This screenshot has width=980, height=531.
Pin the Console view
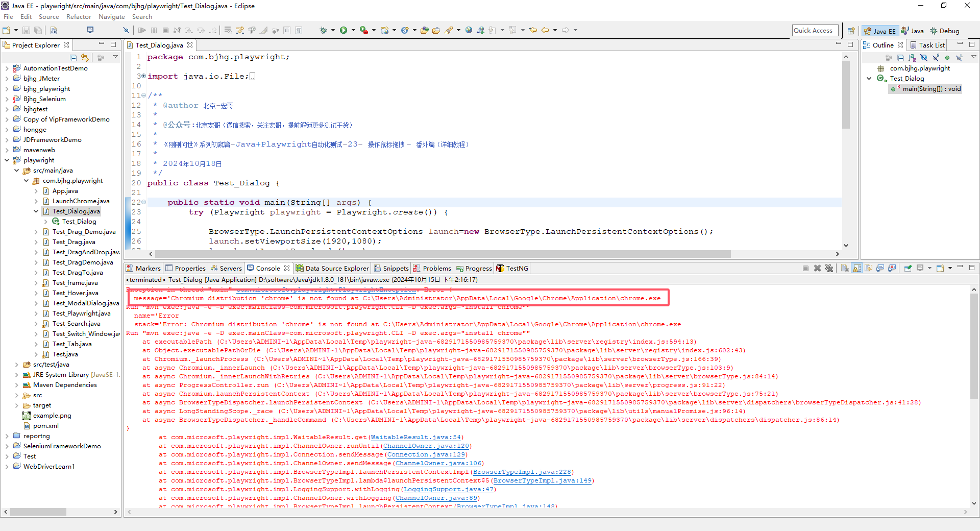click(908, 269)
